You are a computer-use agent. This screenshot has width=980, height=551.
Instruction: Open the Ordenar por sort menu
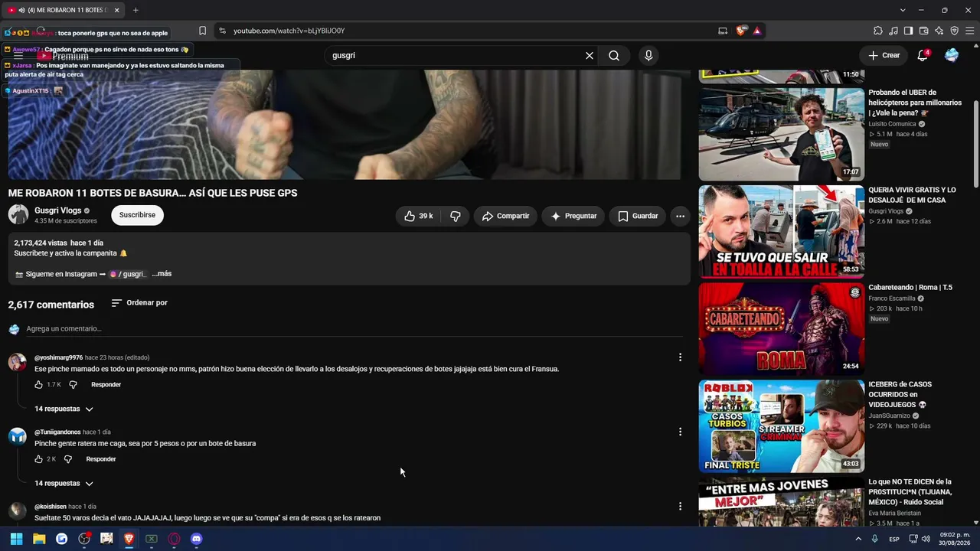(139, 303)
